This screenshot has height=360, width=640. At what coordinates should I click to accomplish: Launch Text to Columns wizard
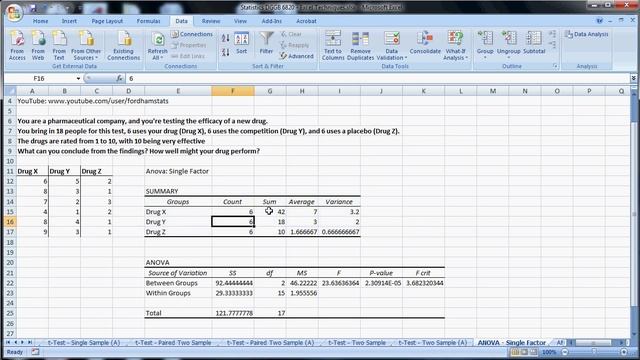[333, 45]
